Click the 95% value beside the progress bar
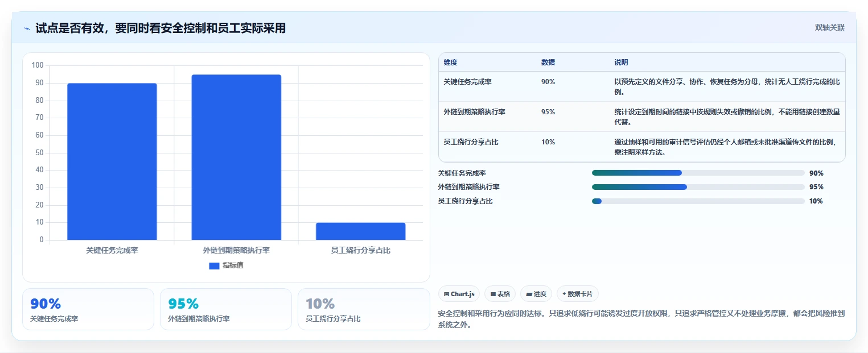 click(816, 187)
